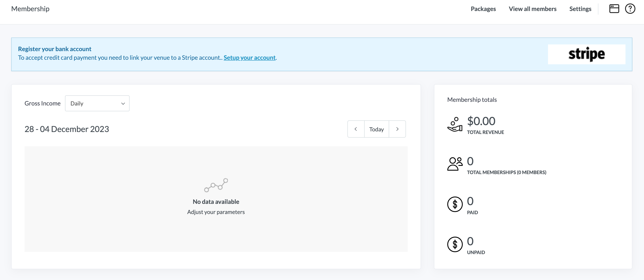Jump to Today in date navigator
Viewport: 644px width, 280px height.
tap(376, 129)
